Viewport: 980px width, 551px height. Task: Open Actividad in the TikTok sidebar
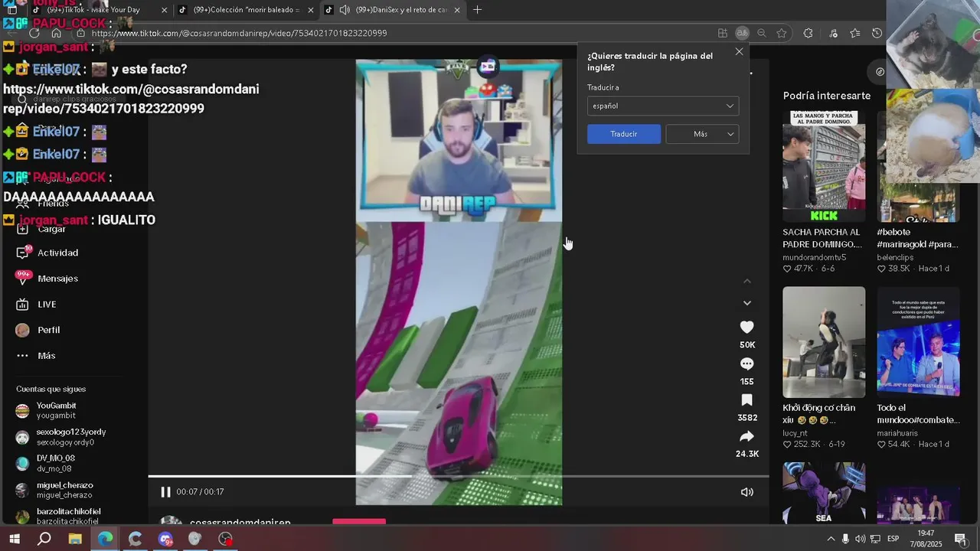[x=47, y=253]
